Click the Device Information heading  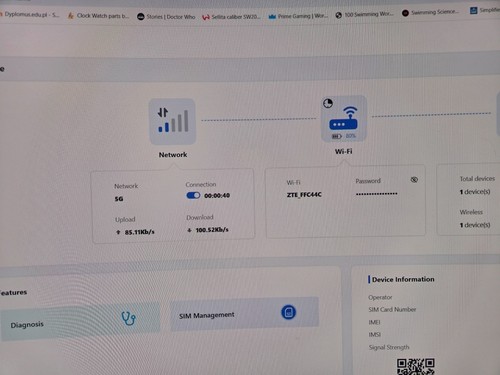point(403,279)
